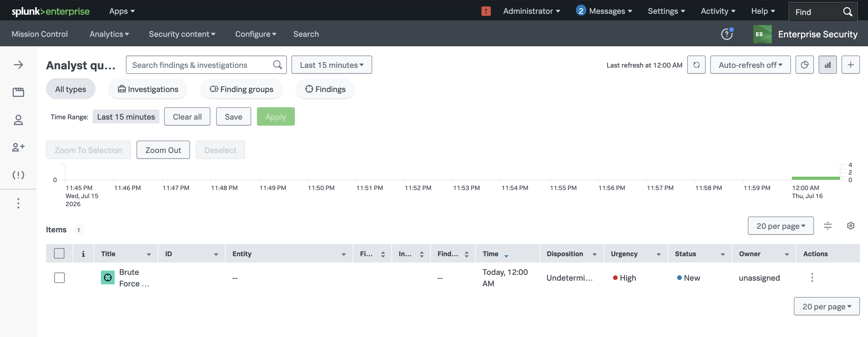Open the Apps dropdown
Image resolution: width=868 pixels, height=337 pixels.
122,11
